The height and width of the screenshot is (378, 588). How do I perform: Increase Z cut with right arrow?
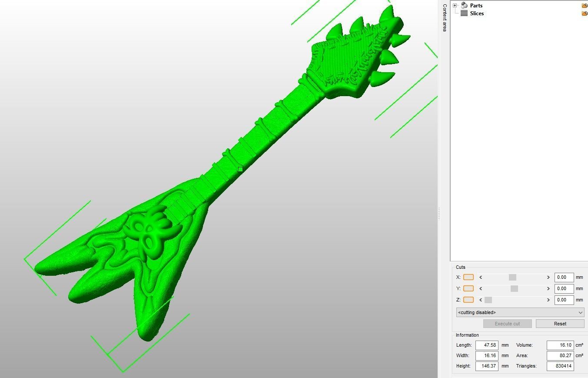coord(548,300)
